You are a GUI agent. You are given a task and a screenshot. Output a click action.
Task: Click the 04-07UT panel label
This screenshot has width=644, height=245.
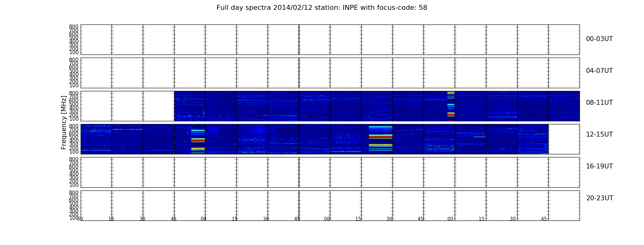pos(599,71)
